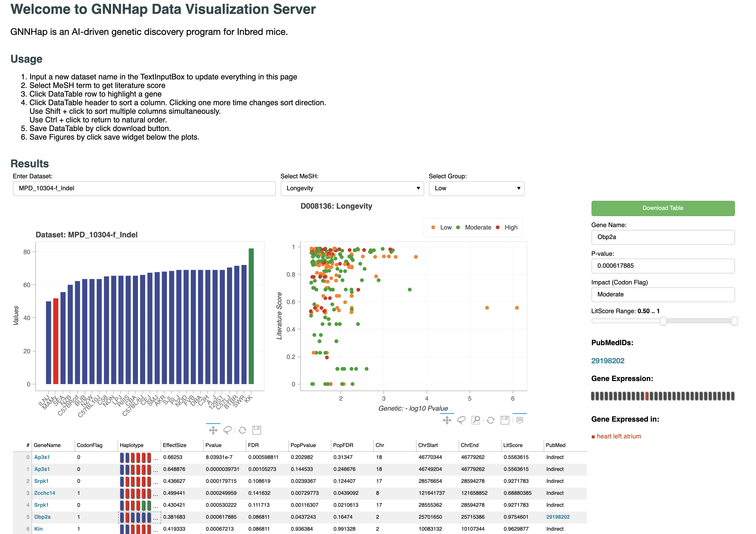Toggle Hover tool under scatter plot
756x534 pixels.
tap(520, 420)
